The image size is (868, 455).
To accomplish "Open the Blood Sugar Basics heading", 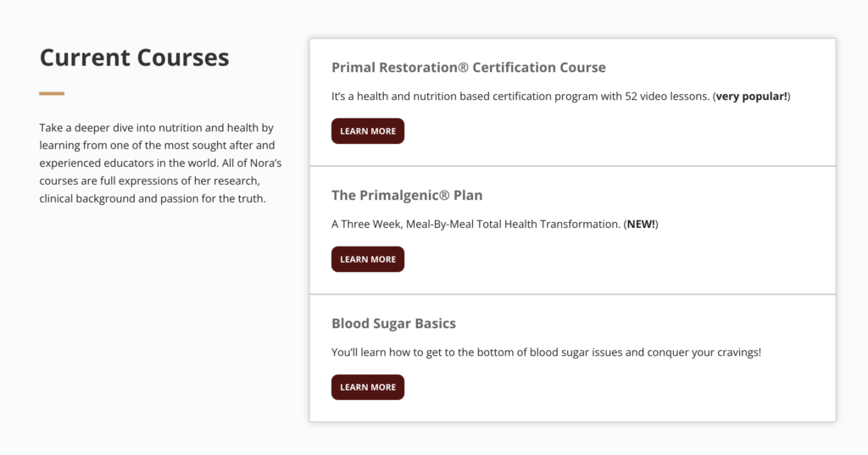I will (x=393, y=324).
